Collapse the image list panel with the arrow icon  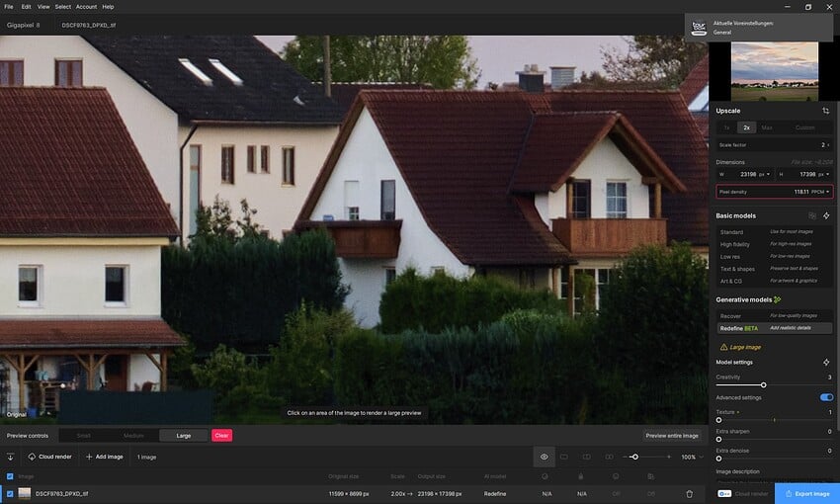tap(10, 457)
